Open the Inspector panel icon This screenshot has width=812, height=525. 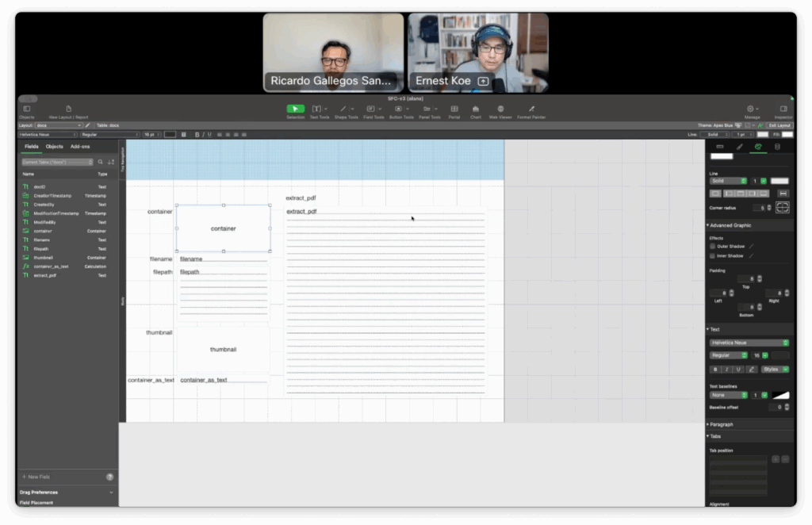point(783,109)
